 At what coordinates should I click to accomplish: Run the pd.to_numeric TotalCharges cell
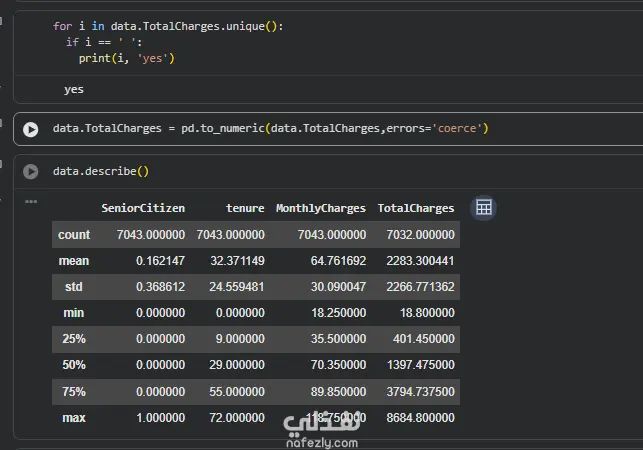(30, 130)
